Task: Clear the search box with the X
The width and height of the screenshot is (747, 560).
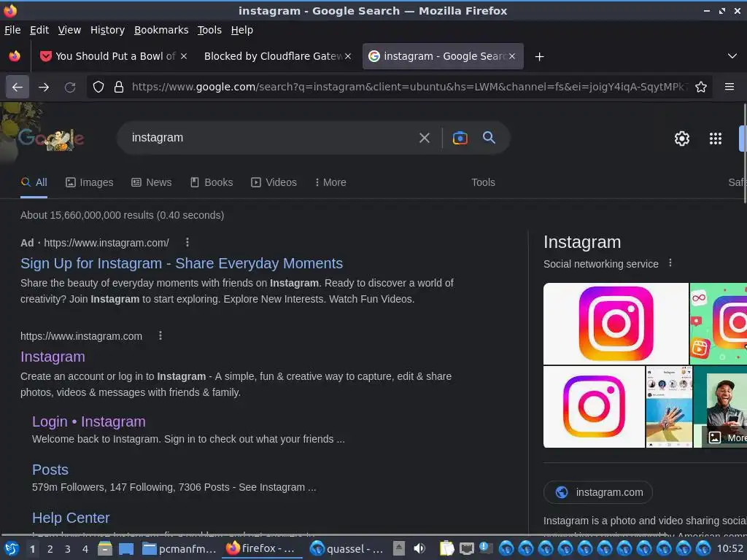Action: click(x=425, y=138)
